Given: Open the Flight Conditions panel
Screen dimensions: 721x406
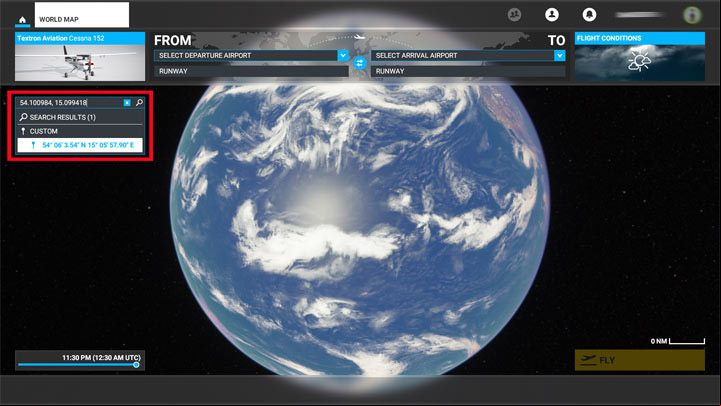Looking at the screenshot, I should [x=640, y=57].
